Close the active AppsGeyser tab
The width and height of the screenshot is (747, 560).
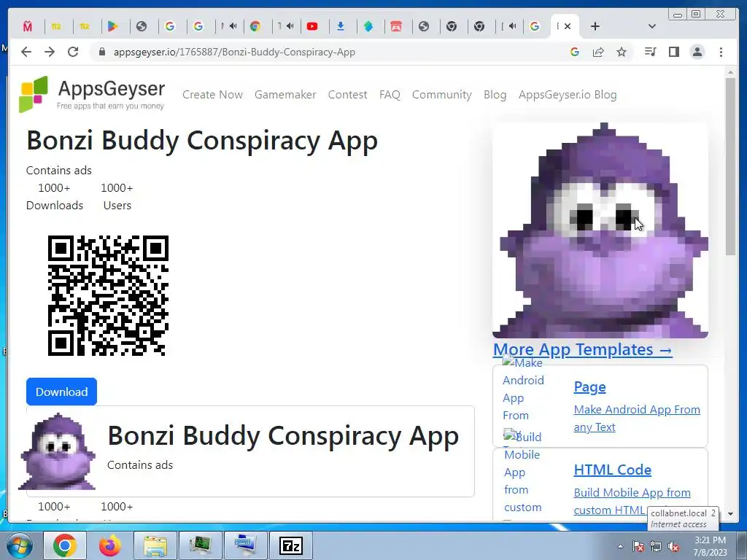point(568,26)
